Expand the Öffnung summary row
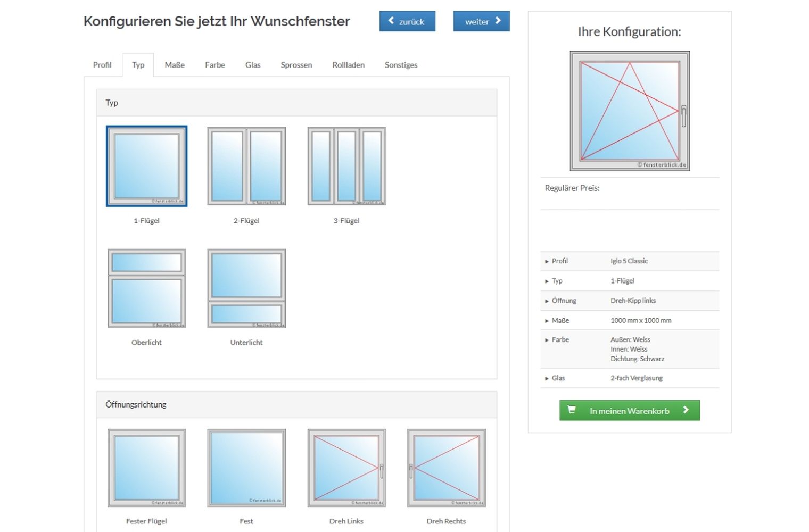The image size is (809, 532). tap(564, 301)
